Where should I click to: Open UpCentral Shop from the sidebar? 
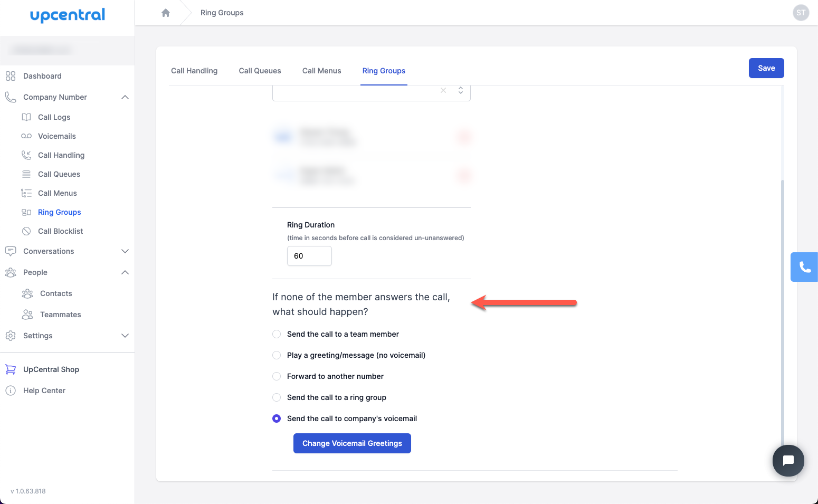coord(51,369)
